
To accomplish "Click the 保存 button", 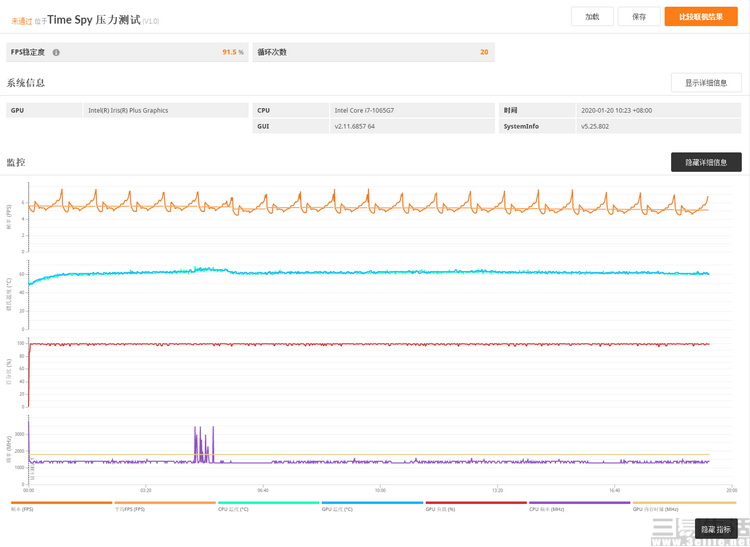I will (x=639, y=17).
